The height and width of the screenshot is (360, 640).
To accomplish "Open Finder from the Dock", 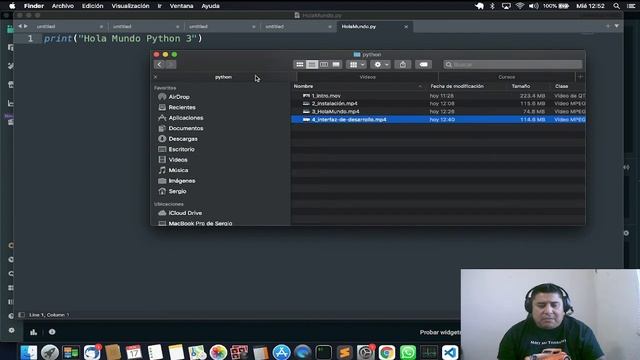I will (29, 352).
